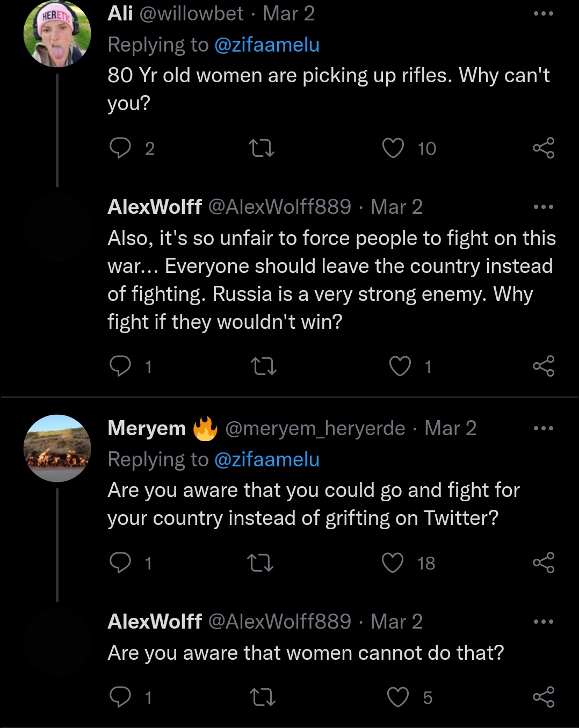The image size is (579, 728).
Task: View Meryem's profile avatar
Action: [57, 448]
